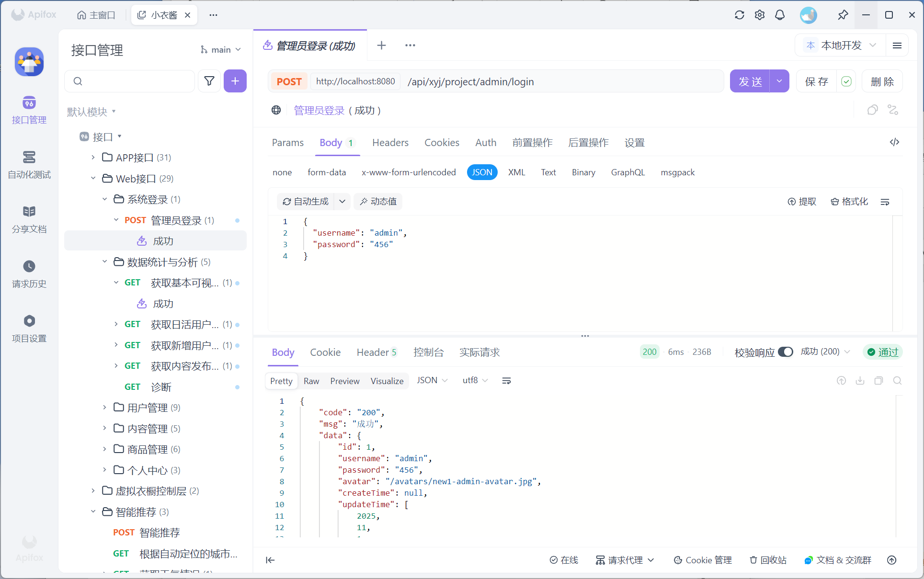This screenshot has width=924, height=579.
Task: Expand the APP接口 folder
Action: tap(93, 158)
